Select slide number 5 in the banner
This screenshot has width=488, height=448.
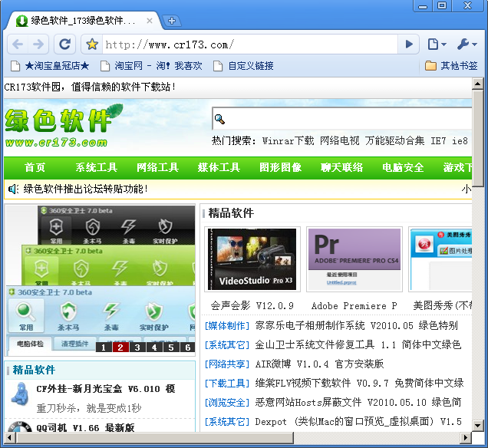point(171,348)
